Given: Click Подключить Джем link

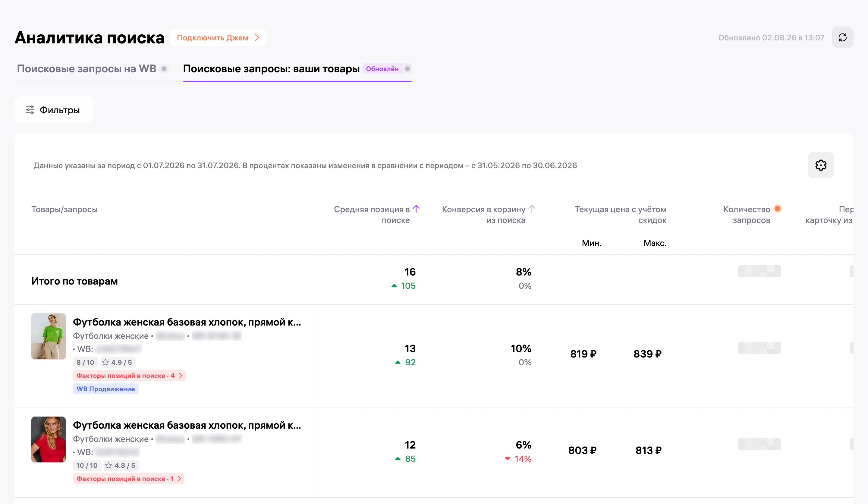Looking at the screenshot, I should 218,38.
